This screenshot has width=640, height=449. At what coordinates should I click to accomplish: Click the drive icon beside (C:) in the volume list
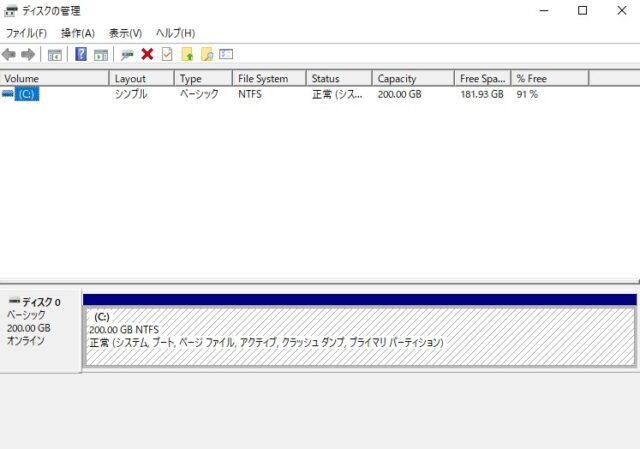click(x=7, y=94)
